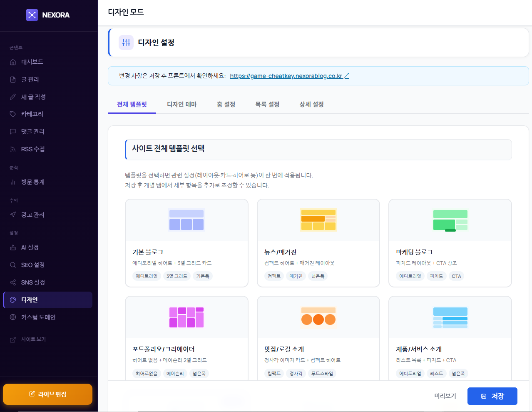
Task: Click the 방문 통계 bar chart icon
Action: pyautogui.click(x=13, y=182)
